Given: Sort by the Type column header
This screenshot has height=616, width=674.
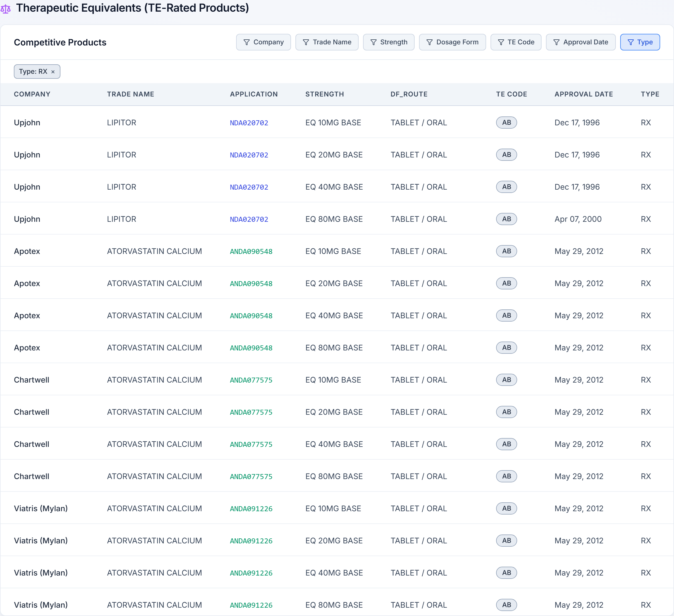Looking at the screenshot, I should 650,94.
